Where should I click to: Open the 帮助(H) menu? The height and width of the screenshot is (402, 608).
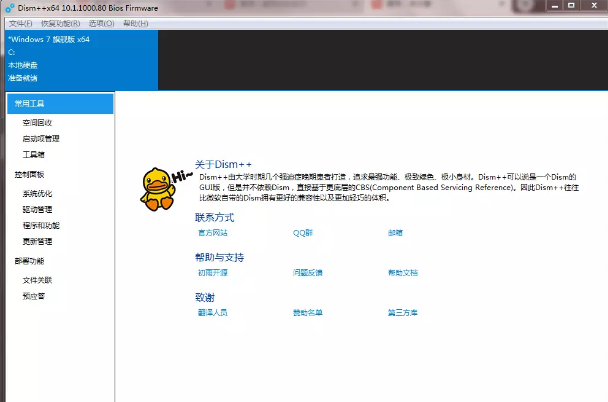pos(136,24)
